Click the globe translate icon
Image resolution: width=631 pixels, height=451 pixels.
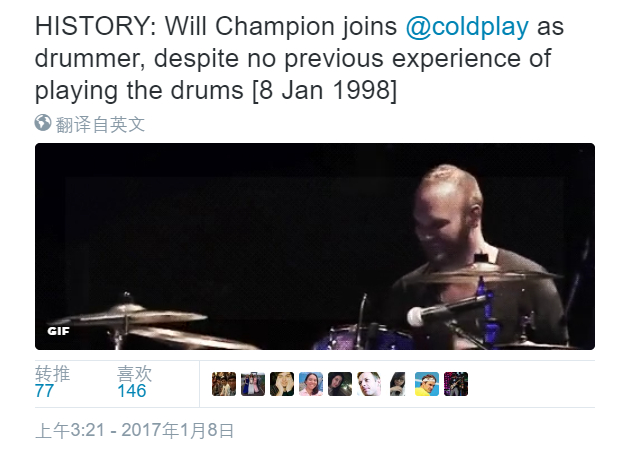(42, 124)
